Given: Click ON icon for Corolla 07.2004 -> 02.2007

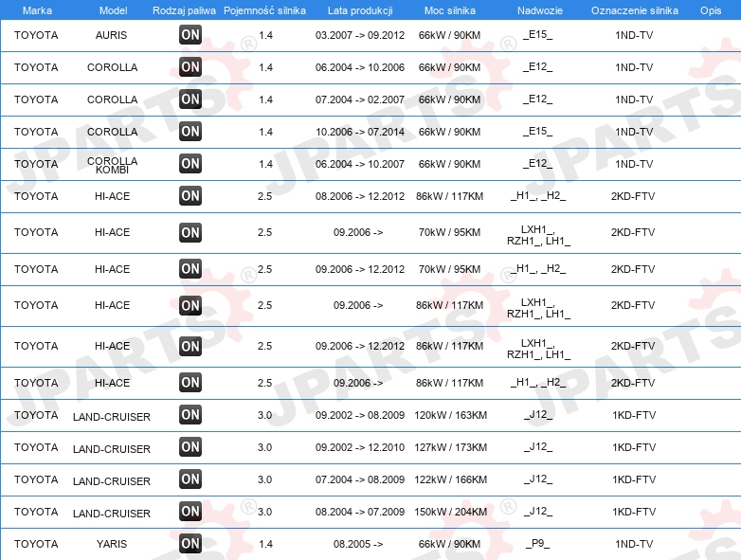Looking at the screenshot, I should tap(190, 99).
